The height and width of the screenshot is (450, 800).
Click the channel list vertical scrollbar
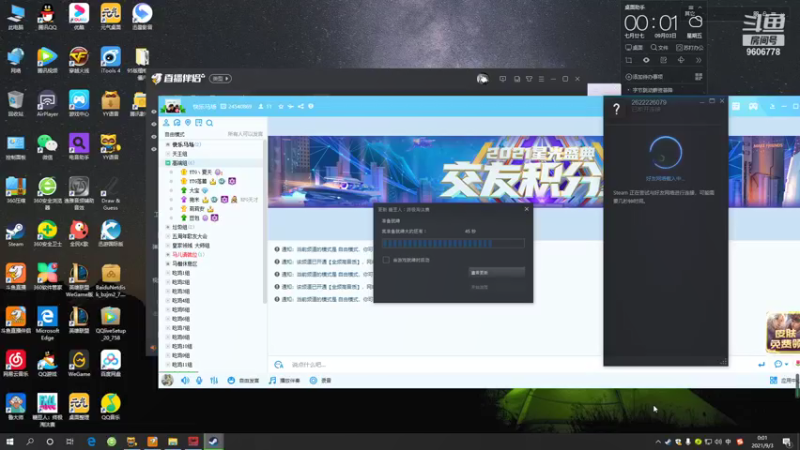(x=265, y=222)
